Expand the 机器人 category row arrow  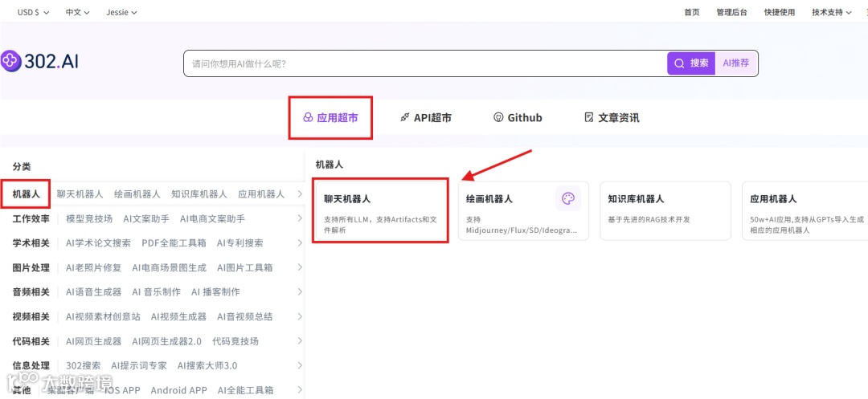300,194
